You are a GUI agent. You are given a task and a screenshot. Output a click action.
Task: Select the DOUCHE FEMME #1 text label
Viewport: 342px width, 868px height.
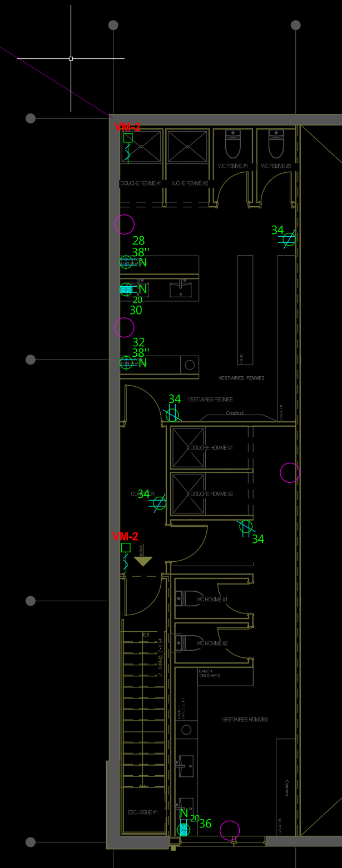pyautogui.click(x=141, y=183)
